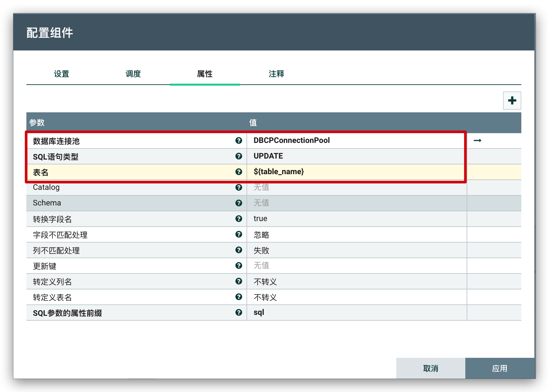Click help icon for 更新键
This screenshot has height=392, width=549.
pyautogui.click(x=239, y=265)
